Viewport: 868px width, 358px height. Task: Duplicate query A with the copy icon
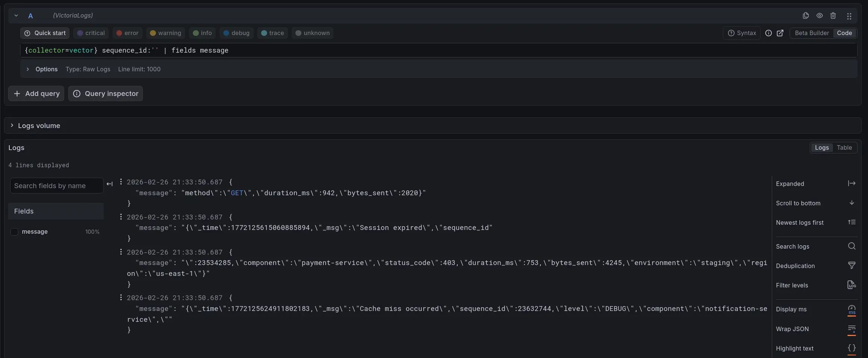click(806, 16)
